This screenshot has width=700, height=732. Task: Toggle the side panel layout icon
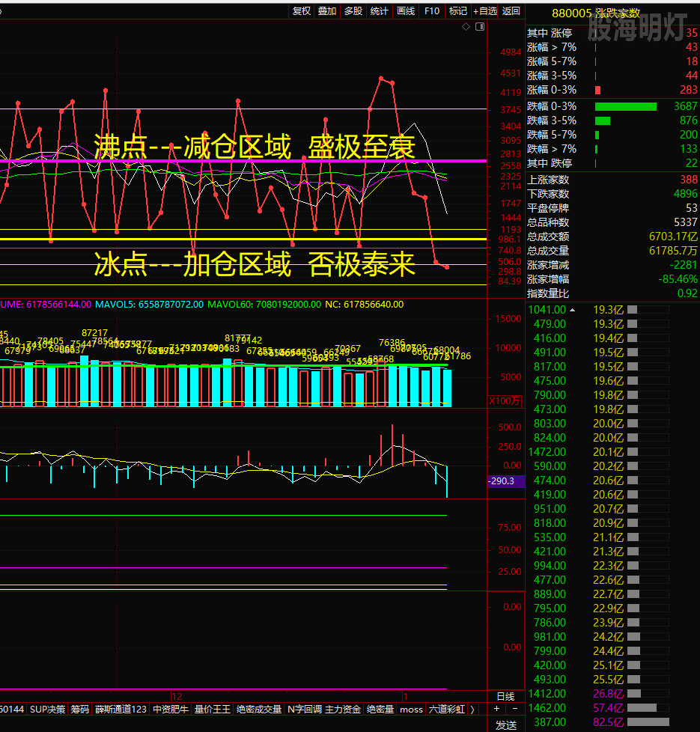point(480,27)
